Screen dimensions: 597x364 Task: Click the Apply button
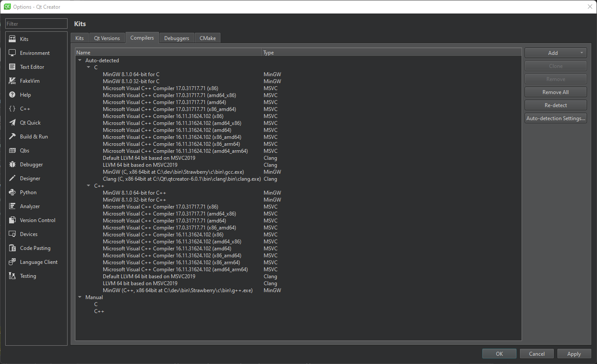tap(574, 354)
